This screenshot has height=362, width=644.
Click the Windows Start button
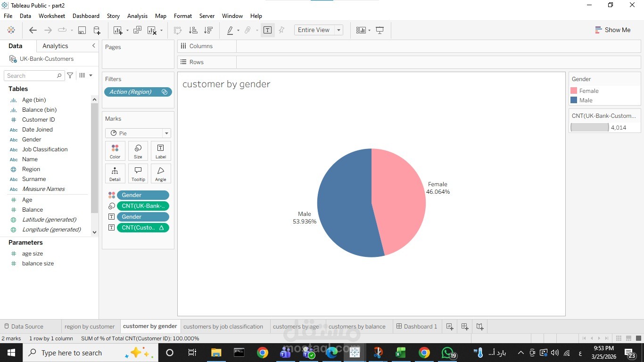11,353
